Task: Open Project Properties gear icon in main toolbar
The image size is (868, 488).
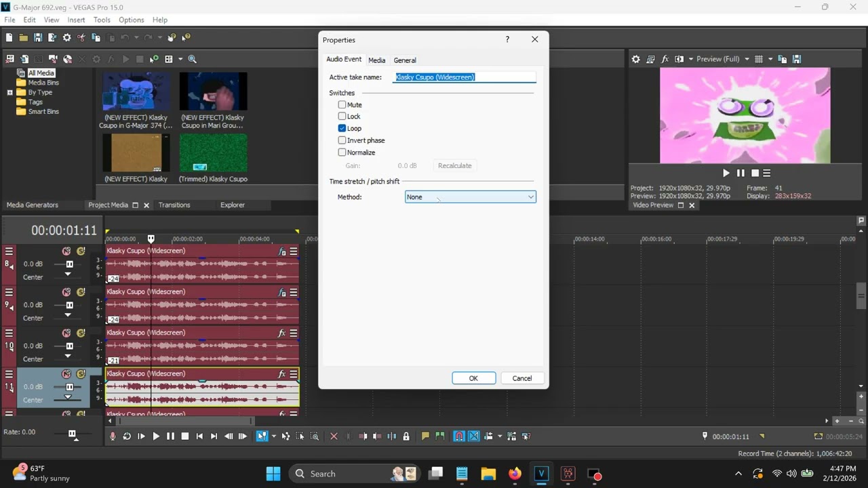Action: click(67, 38)
